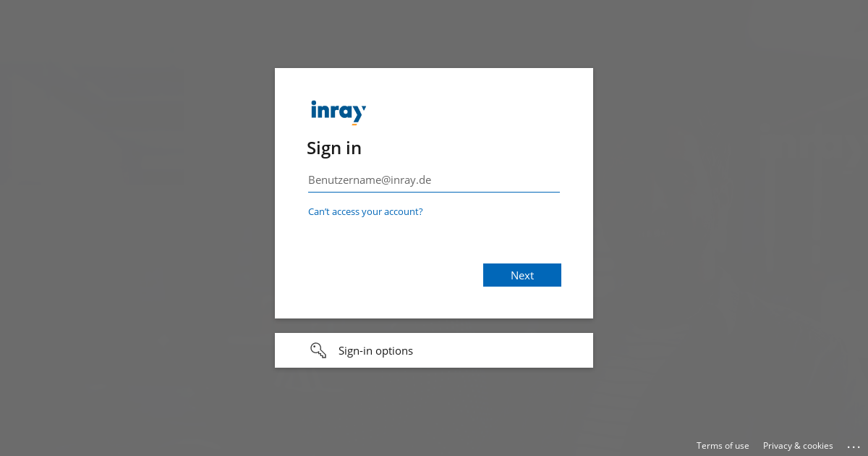Click empty white space right of Sign-in options

click(506, 350)
